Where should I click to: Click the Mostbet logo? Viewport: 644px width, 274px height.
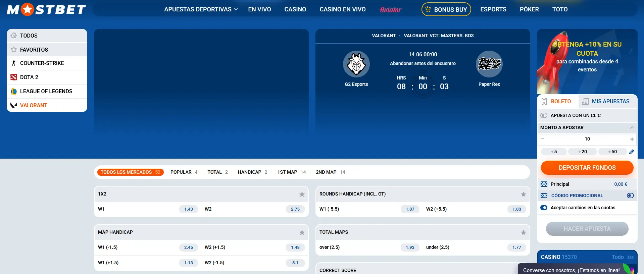(x=46, y=9)
